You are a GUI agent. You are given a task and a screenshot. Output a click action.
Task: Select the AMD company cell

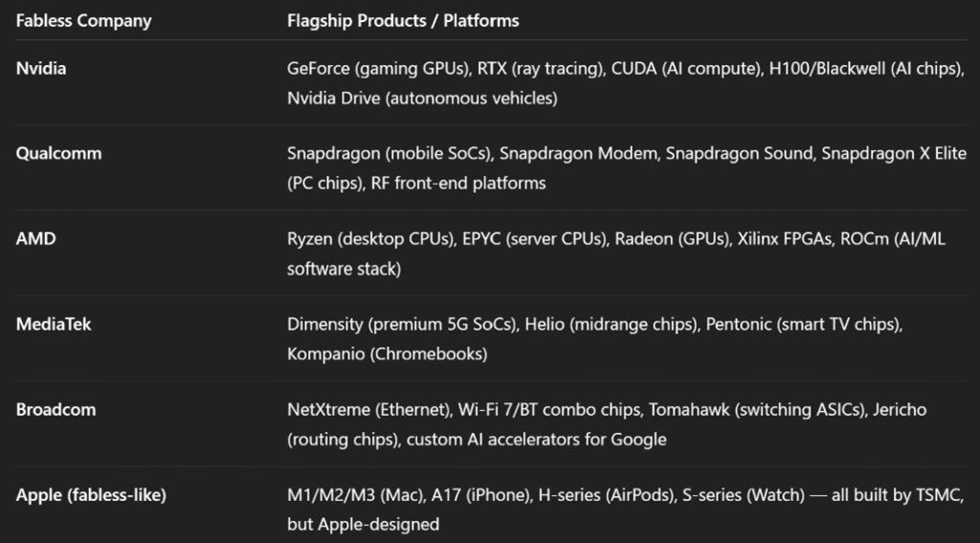(35, 238)
